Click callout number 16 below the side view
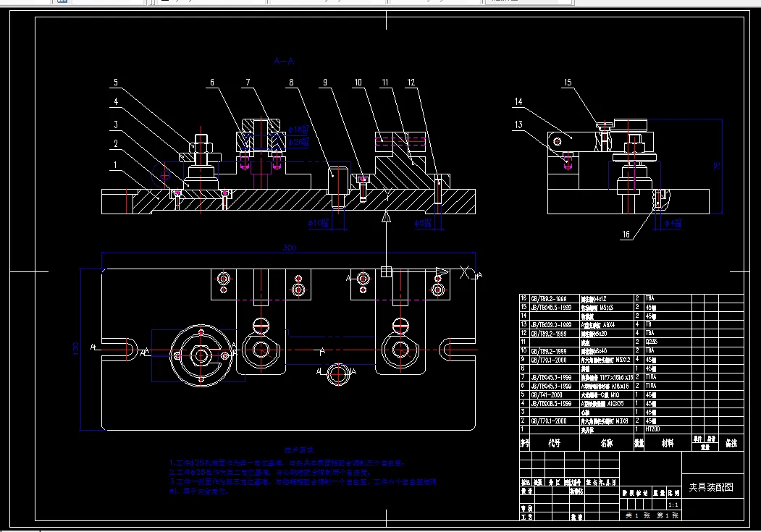This screenshot has width=761, height=532. click(x=626, y=235)
